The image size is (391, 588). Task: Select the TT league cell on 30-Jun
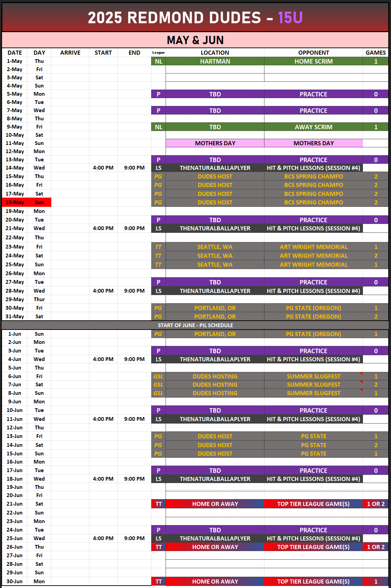(x=158, y=582)
